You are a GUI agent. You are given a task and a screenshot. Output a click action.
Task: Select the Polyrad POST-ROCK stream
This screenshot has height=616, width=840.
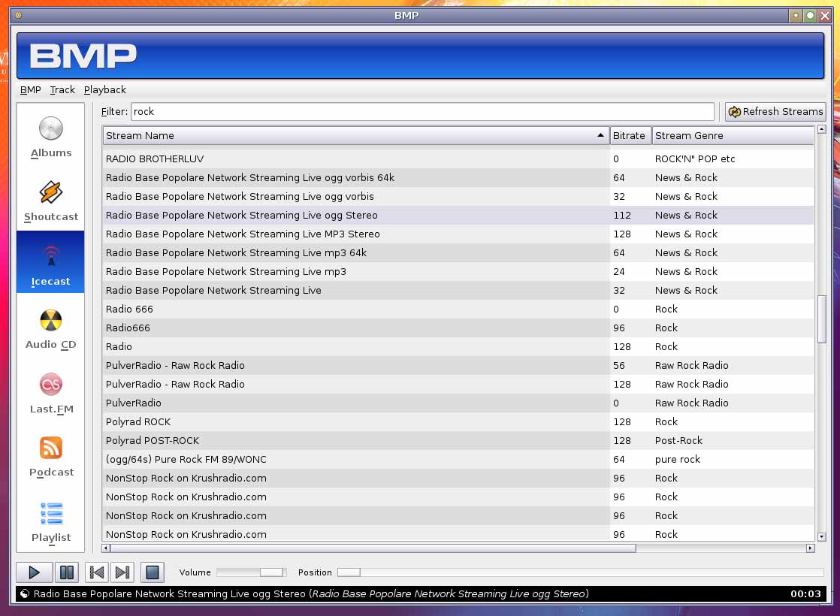pyautogui.click(x=458, y=439)
